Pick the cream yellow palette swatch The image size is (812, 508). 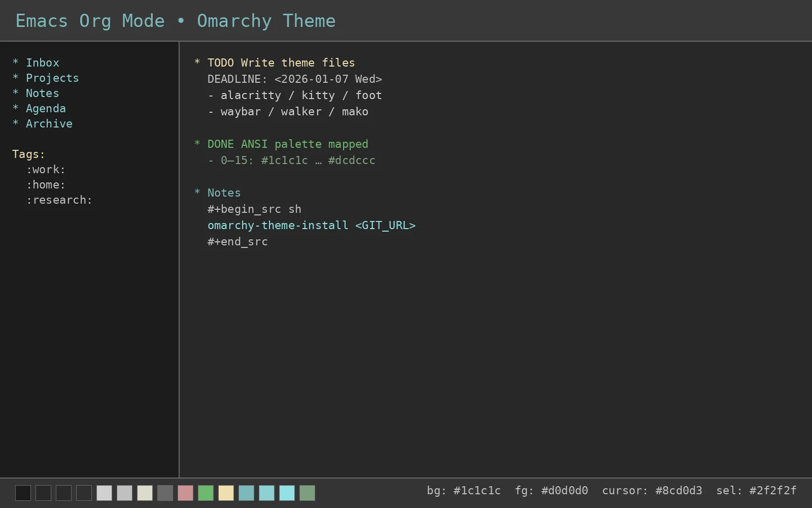tap(226, 493)
